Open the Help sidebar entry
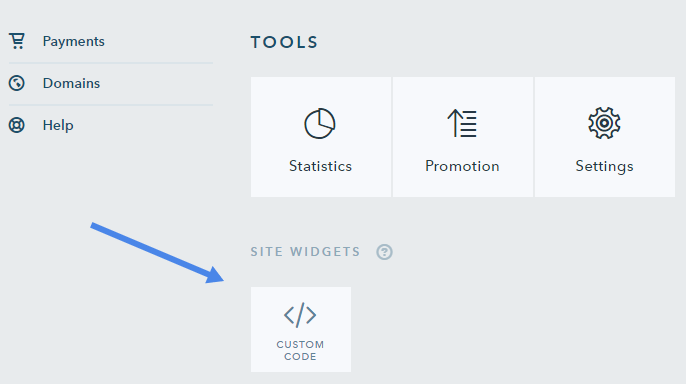 [110, 126]
